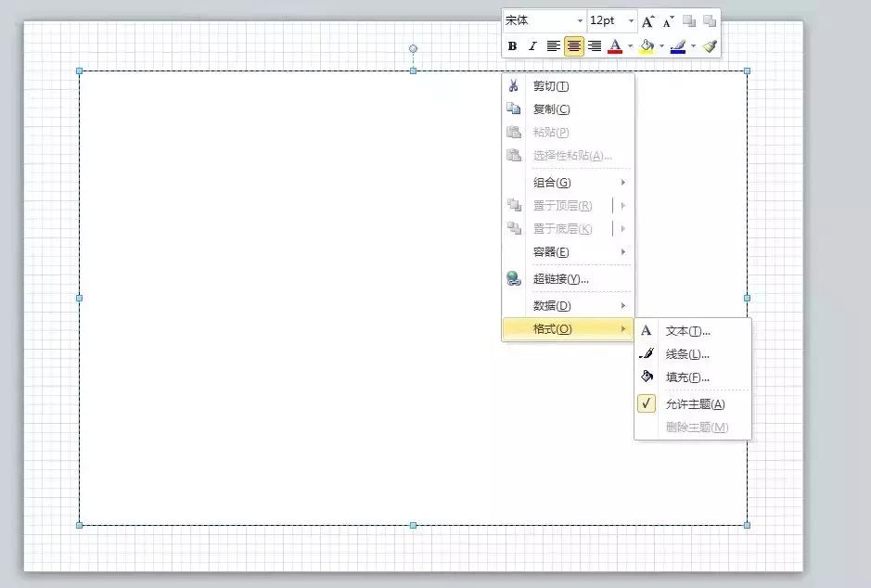The height and width of the screenshot is (588, 871).
Task: Click the fill bucket icon
Action: 647,46
